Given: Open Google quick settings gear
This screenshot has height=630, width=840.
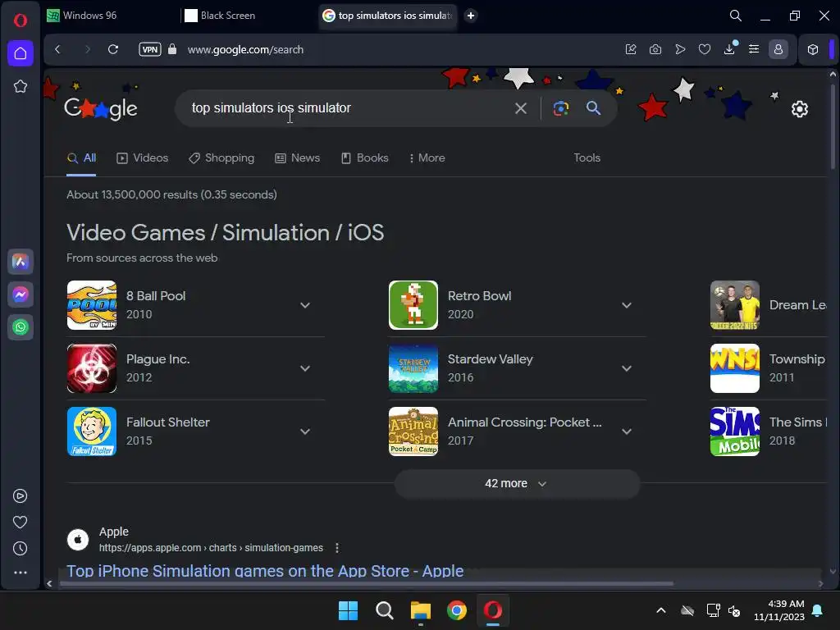Looking at the screenshot, I should point(800,109).
